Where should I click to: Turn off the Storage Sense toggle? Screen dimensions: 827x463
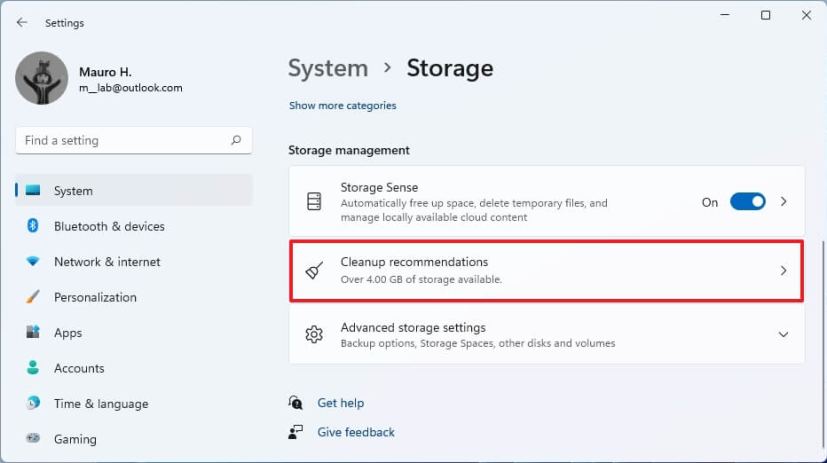pyautogui.click(x=747, y=202)
